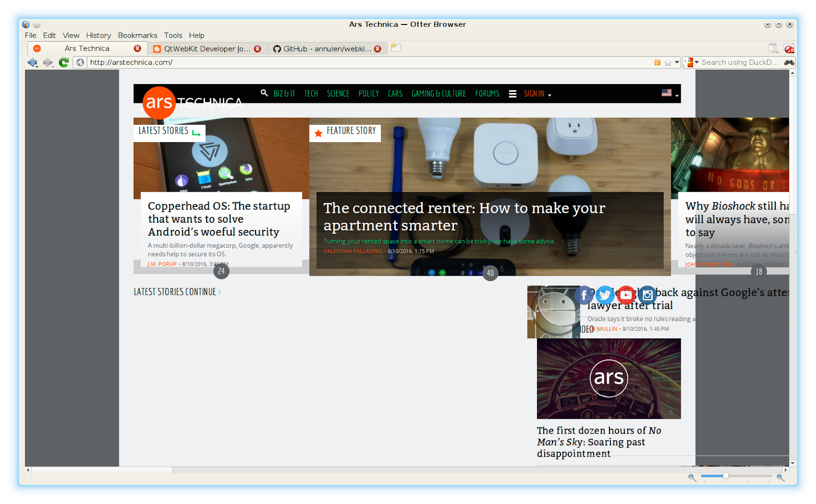Open the Tools menu

point(173,35)
